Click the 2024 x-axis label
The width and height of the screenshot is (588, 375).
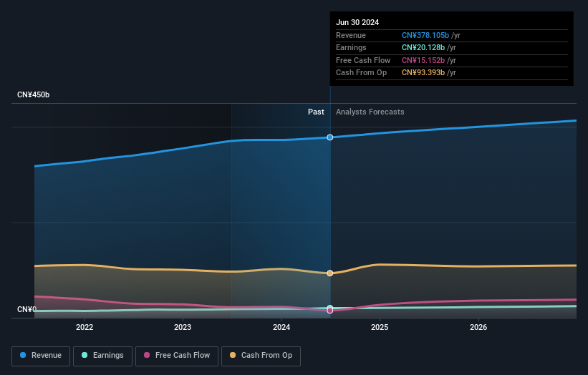[281, 327]
